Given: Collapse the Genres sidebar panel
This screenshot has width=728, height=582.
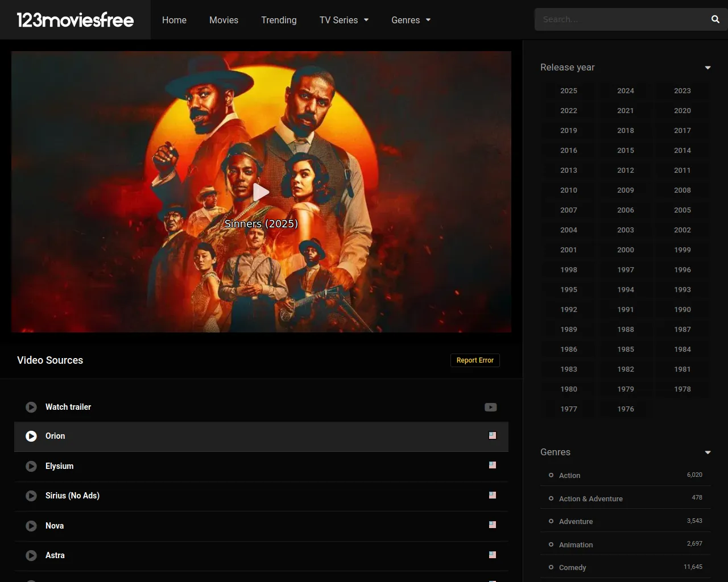Looking at the screenshot, I should click(708, 452).
